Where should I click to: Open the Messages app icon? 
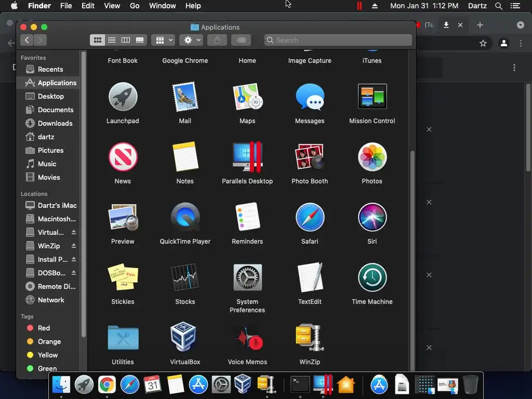310,97
